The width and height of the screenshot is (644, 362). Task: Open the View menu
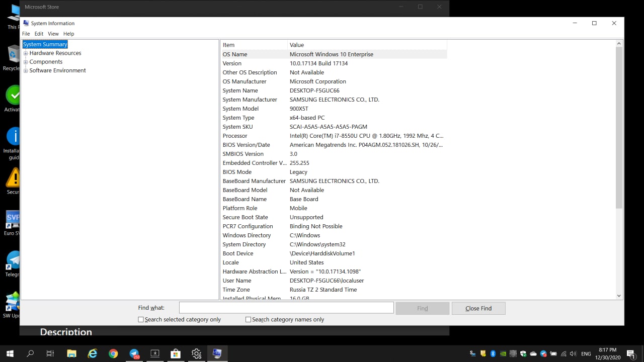click(x=53, y=34)
